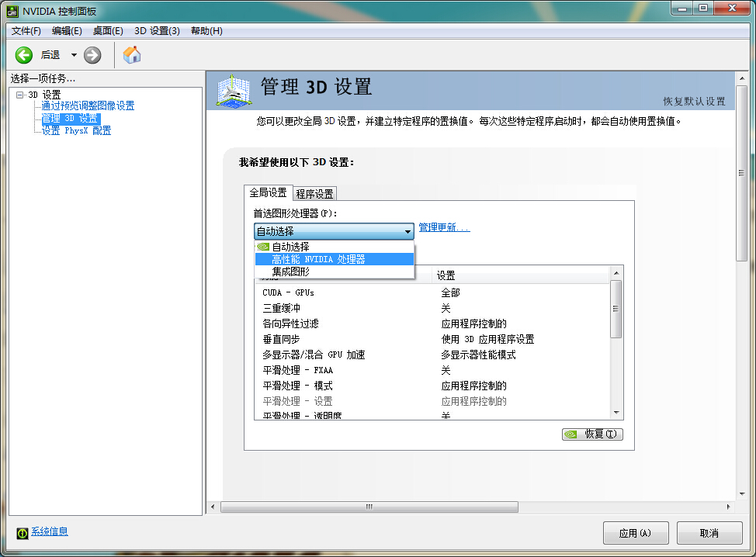Click the 取消 button
The image size is (756, 557).
709,533
